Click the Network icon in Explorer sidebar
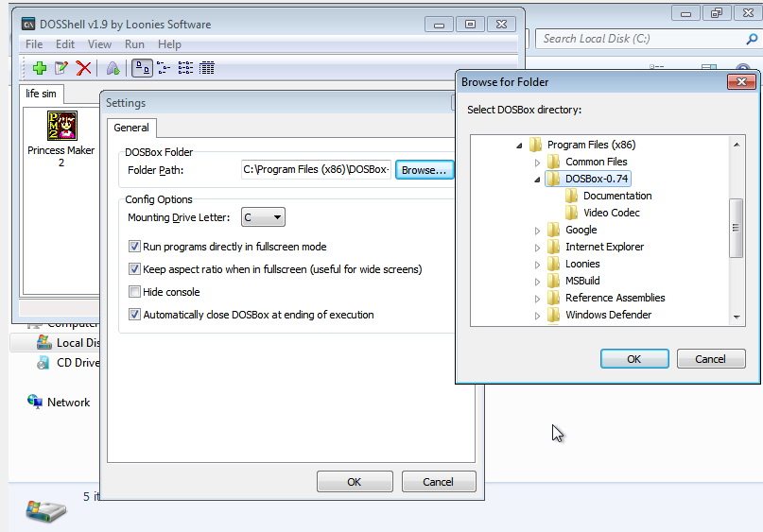 (35, 402)
